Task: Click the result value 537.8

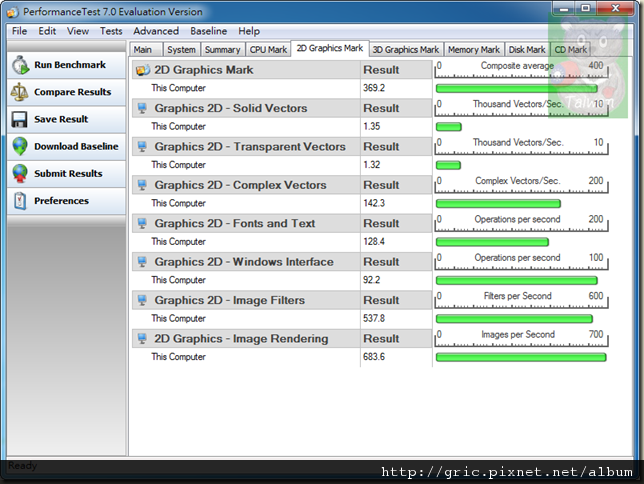Action: click(374, 318)
